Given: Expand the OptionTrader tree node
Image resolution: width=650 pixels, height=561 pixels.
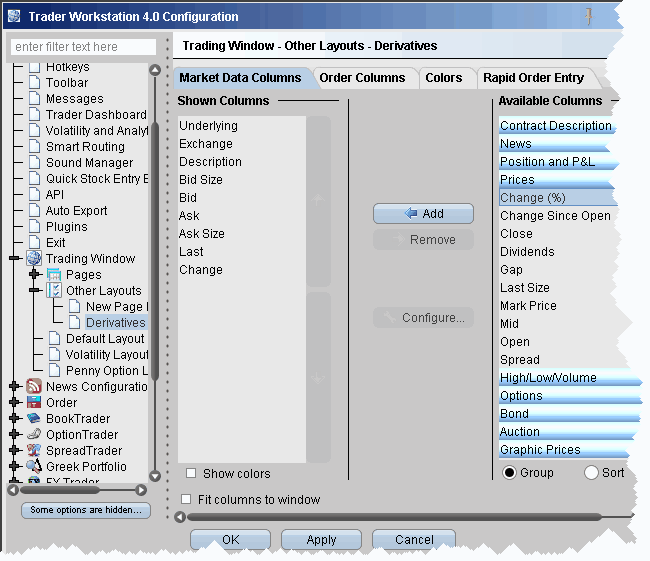Looking at the screenshot, I should 15,434.
